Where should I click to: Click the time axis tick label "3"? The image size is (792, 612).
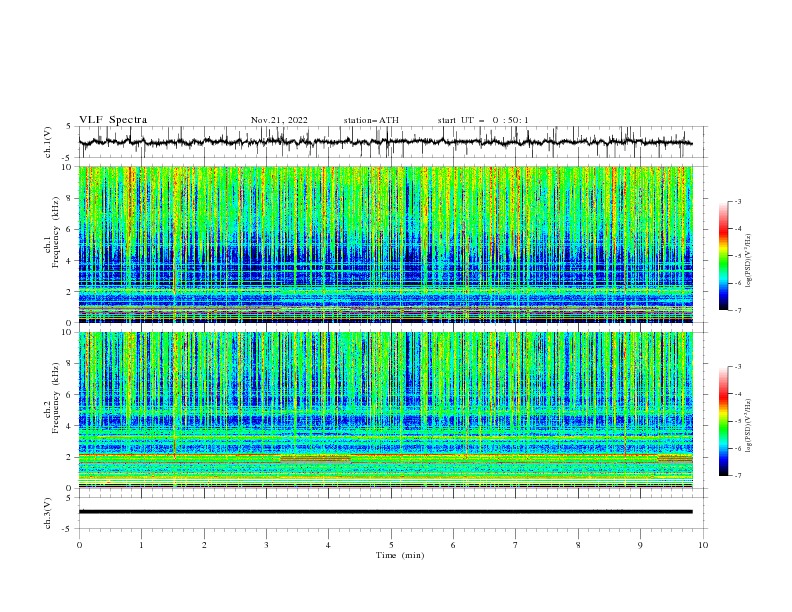click(x=266, y=545)
